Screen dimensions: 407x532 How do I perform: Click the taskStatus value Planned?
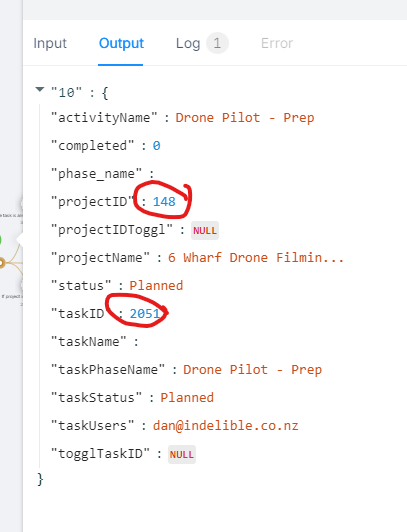(x=187, y=398)
